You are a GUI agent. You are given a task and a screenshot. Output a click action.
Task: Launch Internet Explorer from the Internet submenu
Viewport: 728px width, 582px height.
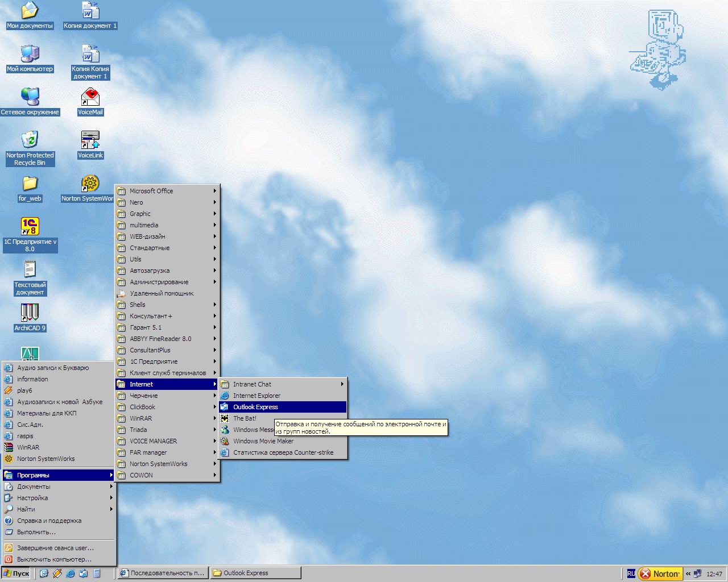282,396
